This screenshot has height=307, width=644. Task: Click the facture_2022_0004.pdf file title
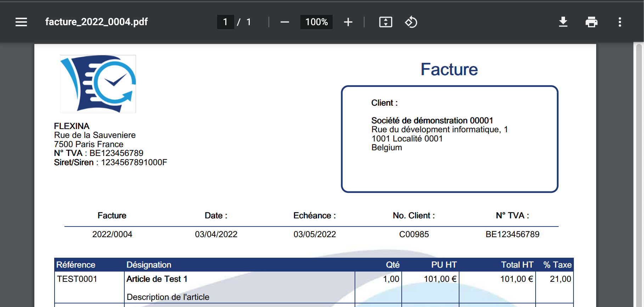click(x=96, y=22)
